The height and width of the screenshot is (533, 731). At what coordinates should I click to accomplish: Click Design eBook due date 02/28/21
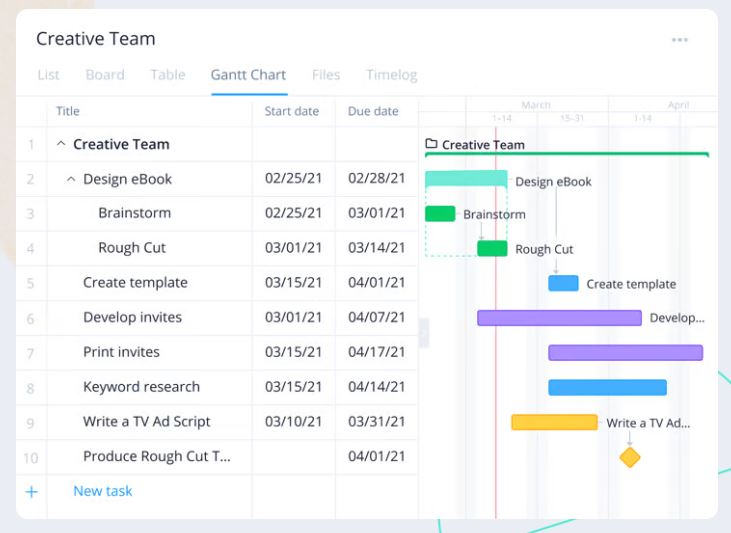(376, 178)
